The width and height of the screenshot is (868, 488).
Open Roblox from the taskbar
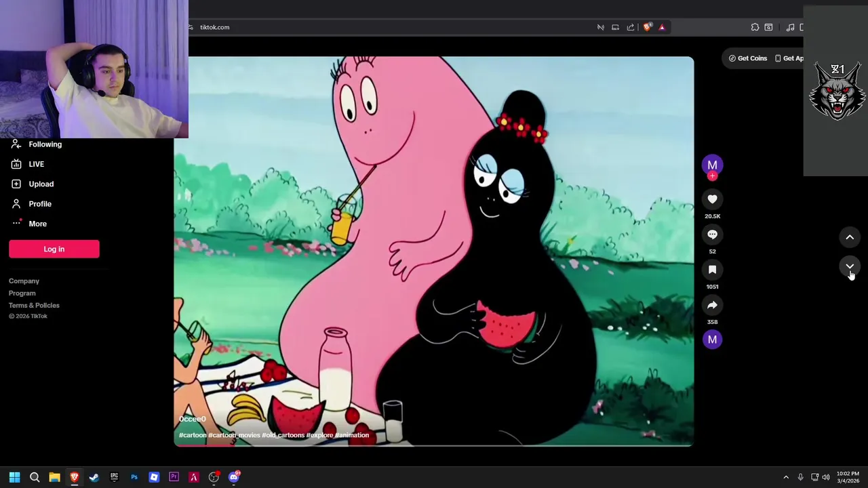coord(154,477)
